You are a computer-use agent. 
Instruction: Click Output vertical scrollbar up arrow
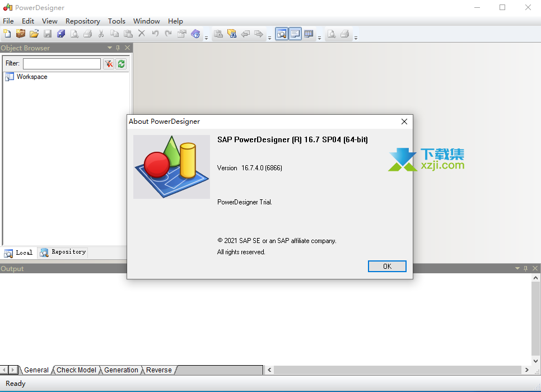pos(535,278)
